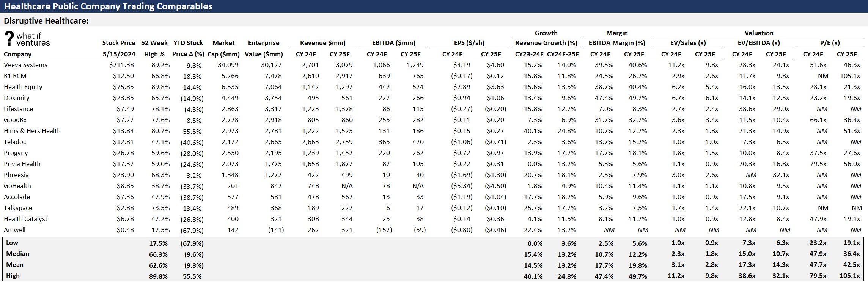Click the GoodRx company cell

15,120
